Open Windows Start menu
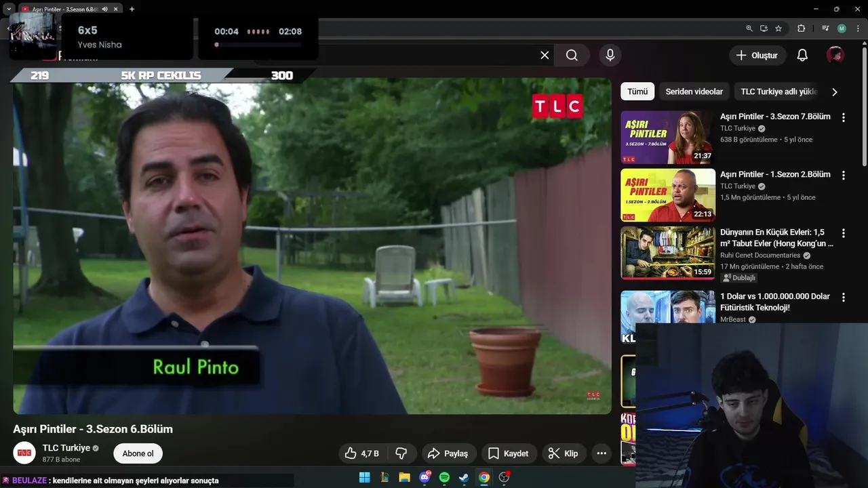The image size is (868, 488). point(364,477)
